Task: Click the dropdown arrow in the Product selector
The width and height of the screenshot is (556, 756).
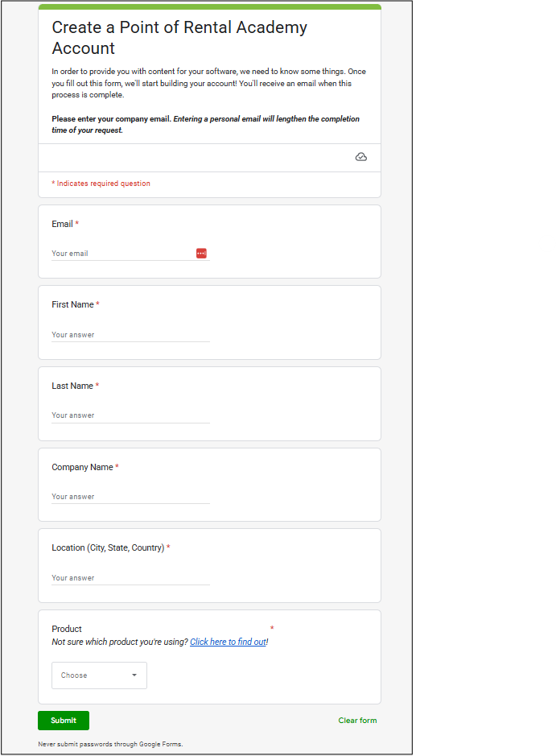Action: point(134,675)
